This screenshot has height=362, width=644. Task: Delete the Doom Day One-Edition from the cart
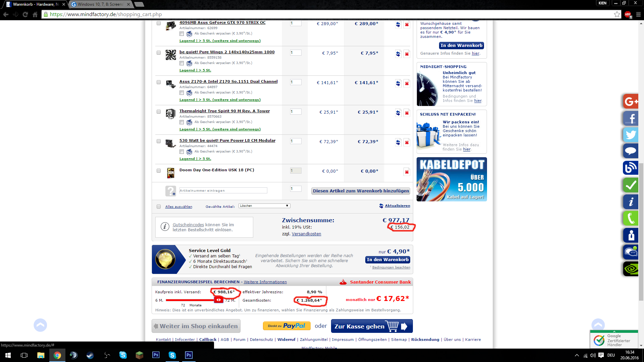point(407,172)
